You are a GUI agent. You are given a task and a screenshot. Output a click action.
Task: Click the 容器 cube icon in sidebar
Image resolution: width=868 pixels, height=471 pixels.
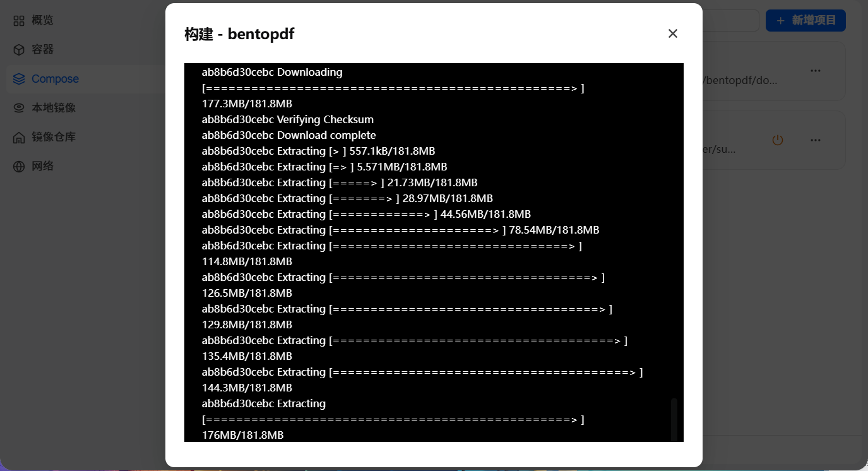19,50
